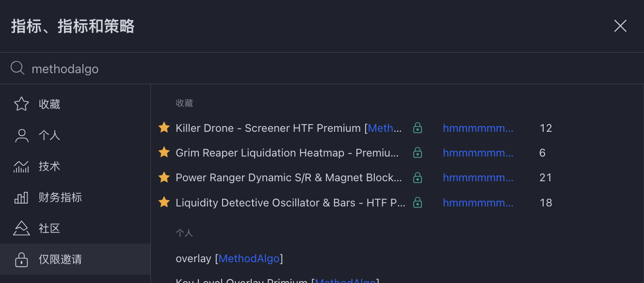Viewport: 644px width, 283px height.
Task: Close the indicators dialog
Action: (620, 26)
